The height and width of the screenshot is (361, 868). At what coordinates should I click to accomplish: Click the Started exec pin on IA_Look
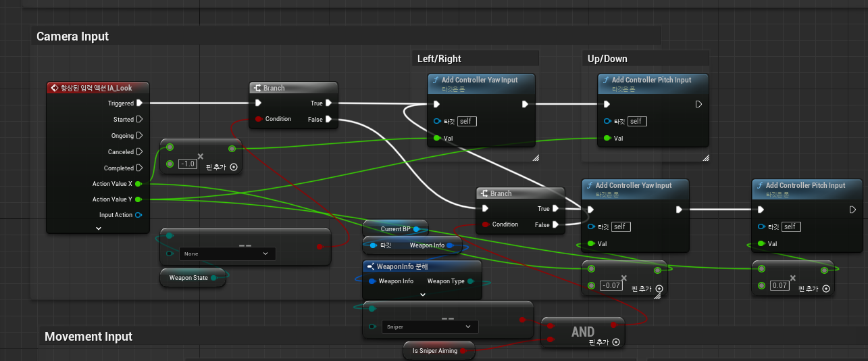point(139,119)
